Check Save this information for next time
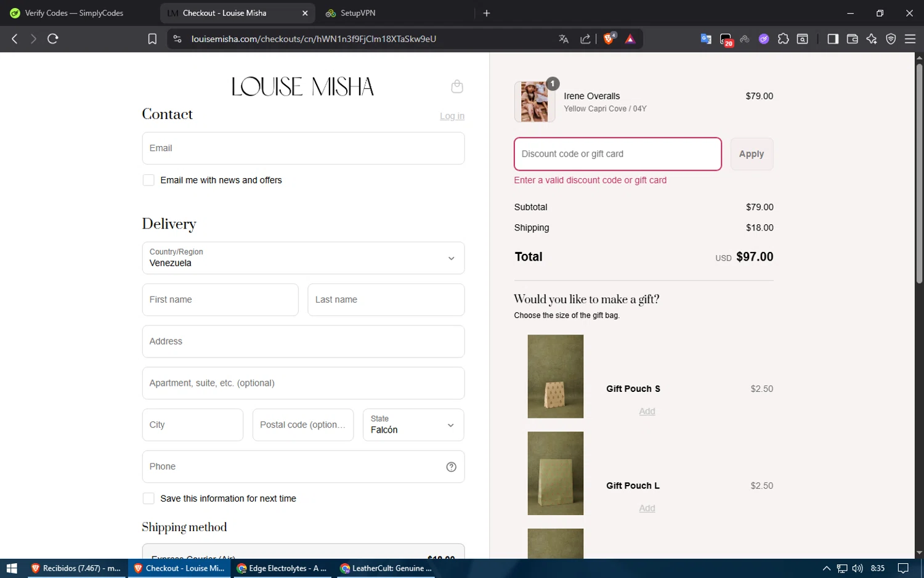924x578 pixels. [148, 499]
